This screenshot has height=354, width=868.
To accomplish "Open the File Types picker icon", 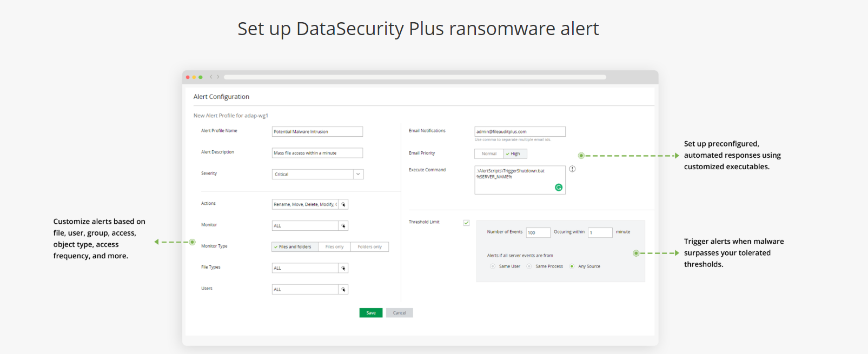I will (x=343, y=268).
